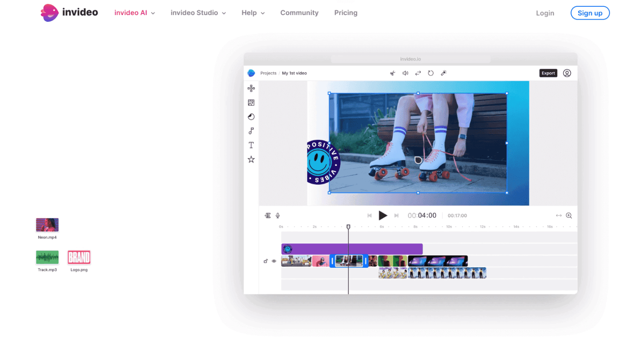Click the speaker volume icon in toolbar
The image size is (644, 362).
tap(405, 73)
